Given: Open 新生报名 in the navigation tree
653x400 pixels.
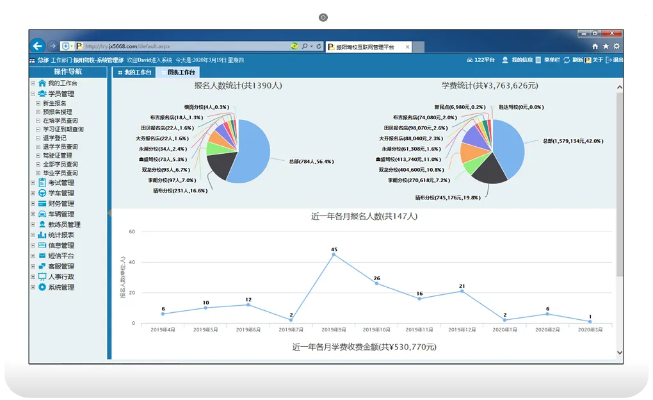Looking at the screenshot, I should 55,103.
